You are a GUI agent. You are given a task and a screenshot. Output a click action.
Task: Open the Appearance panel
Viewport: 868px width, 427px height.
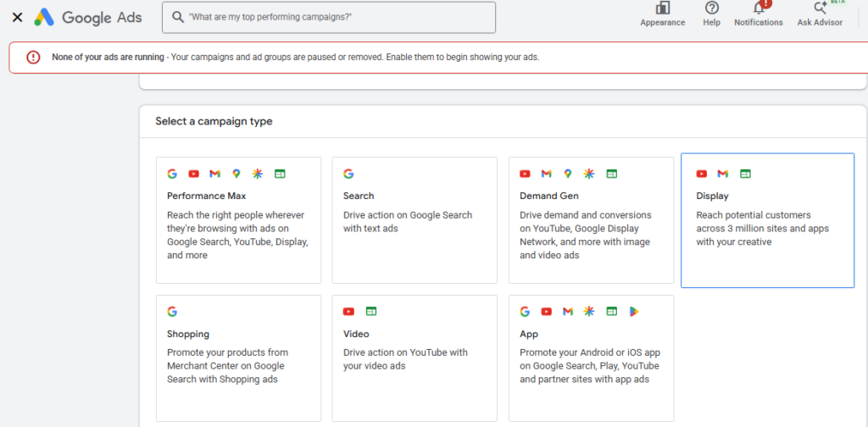(663, 14)
